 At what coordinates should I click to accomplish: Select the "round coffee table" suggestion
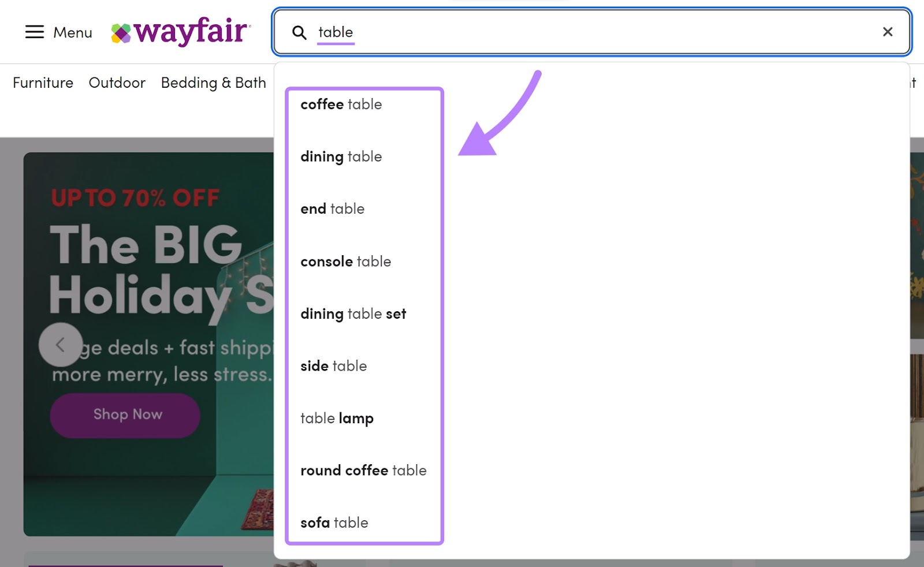(x=363, y=471)
